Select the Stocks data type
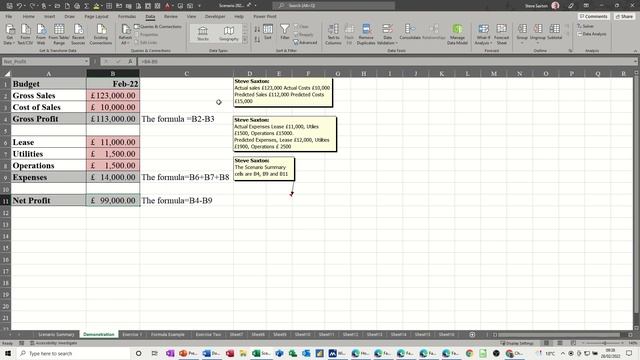Image resolution: width=640 pixels, height=360 pixels. pos(203,34)
